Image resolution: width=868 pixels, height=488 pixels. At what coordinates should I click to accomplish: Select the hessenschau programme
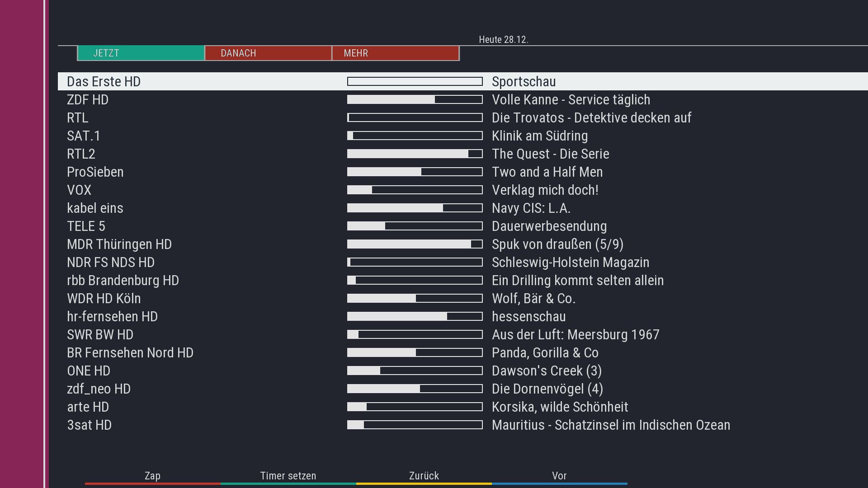(x=528, y=317)
